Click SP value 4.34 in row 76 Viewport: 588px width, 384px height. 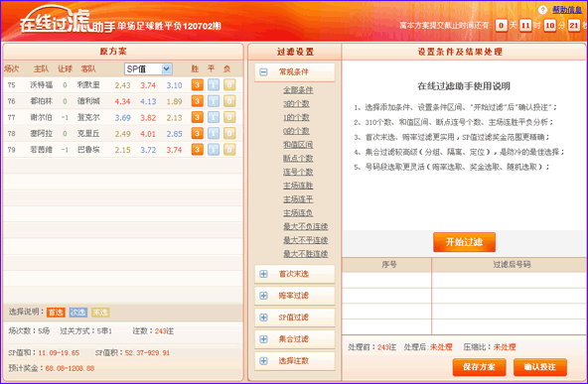[x=122, y=101]
